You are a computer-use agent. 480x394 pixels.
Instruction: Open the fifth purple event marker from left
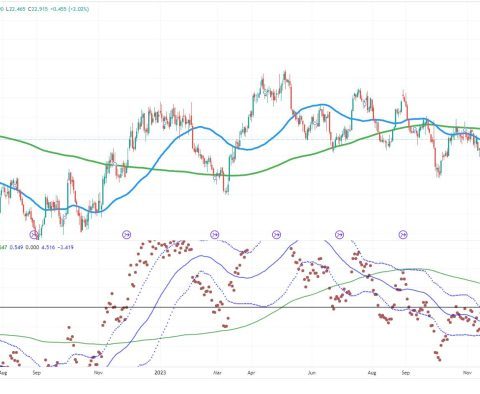point(339,235)
